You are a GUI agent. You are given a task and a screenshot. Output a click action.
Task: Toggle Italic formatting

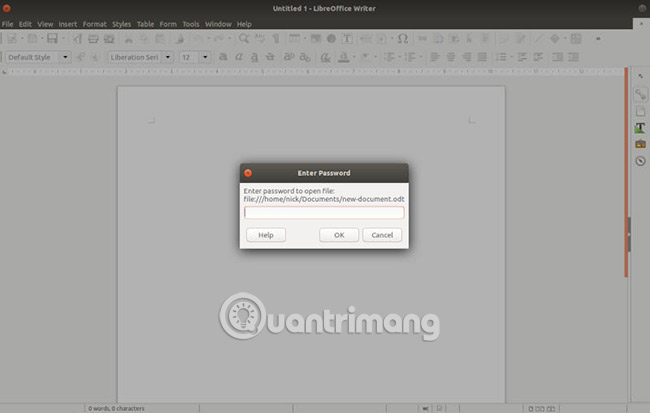tap(239, 57)
